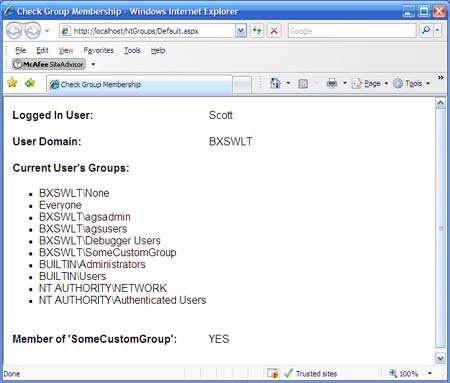450x383 pixels.
Task: Open the Help menu
Action: point(158,50)
